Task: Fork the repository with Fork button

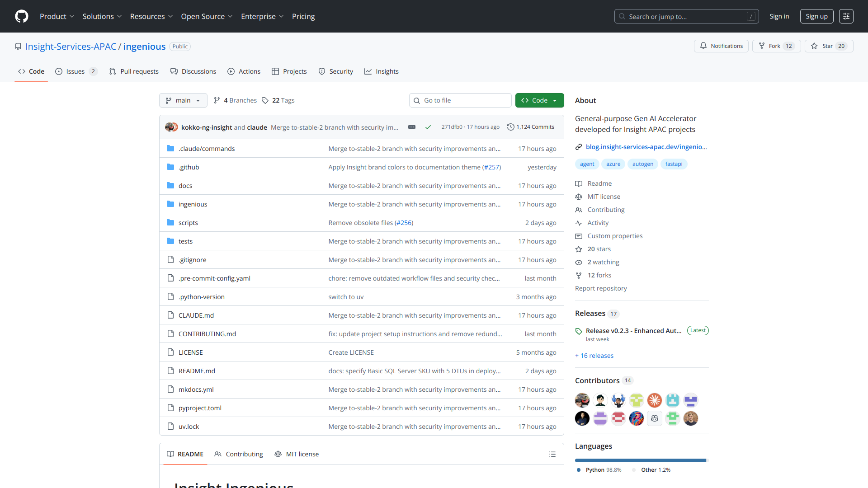Action: (776, 46)
